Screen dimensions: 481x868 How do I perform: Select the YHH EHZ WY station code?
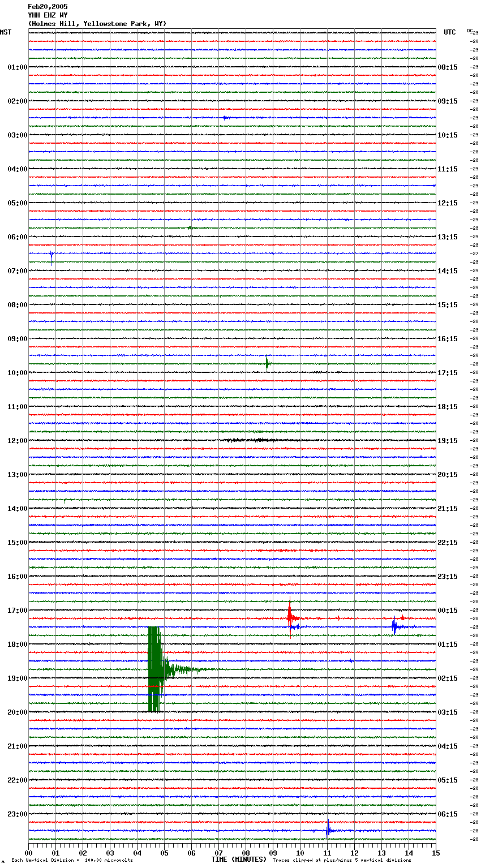(48, 15)
